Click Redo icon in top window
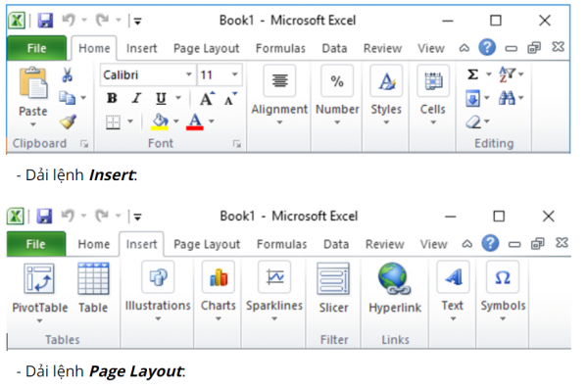The image size is (588, 390). pyautogui.click(x=102, y=20)
